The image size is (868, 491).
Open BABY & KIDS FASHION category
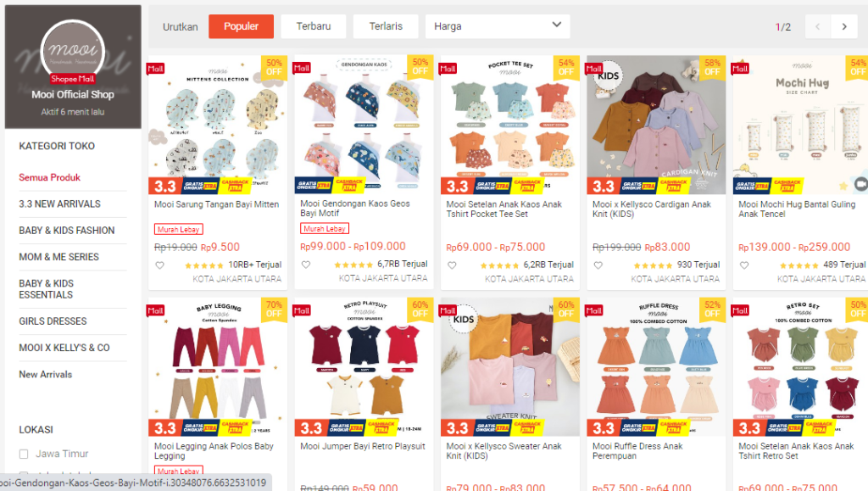click(x=66, y=231)
